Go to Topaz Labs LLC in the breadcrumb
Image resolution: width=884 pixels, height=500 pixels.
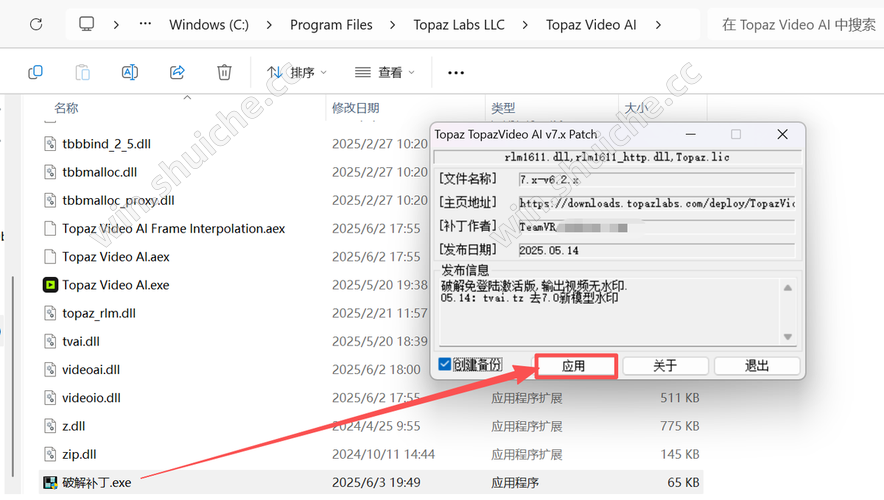pos(459,25)
